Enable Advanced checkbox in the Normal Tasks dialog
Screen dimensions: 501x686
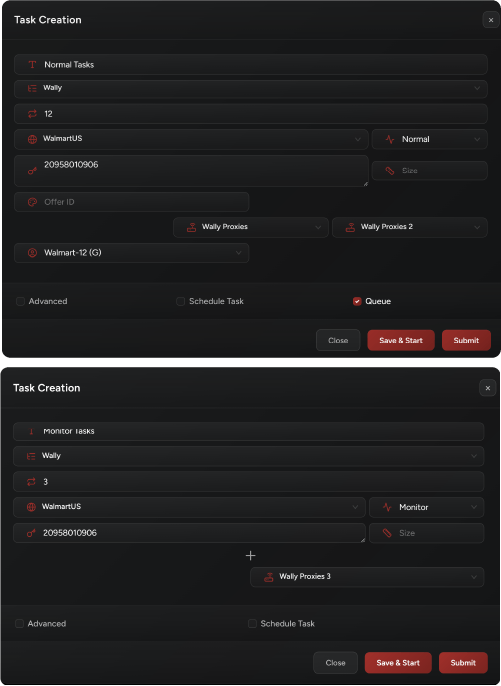tap(20, 301)
